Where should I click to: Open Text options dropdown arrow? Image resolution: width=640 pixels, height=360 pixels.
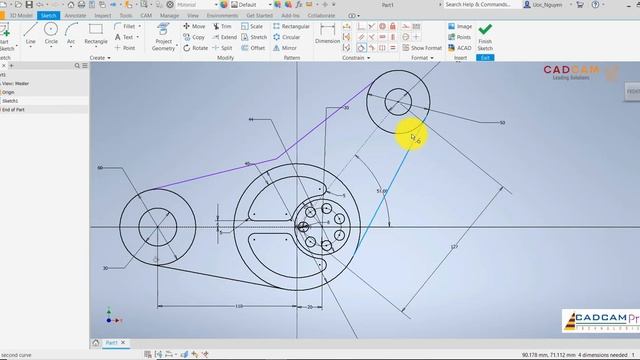coord(138,37)
